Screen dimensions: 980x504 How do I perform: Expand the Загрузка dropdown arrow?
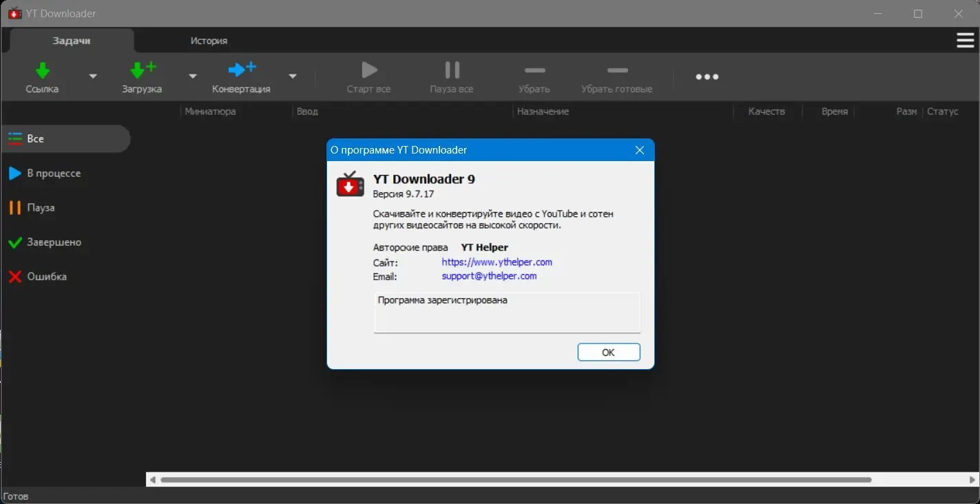[193, 76]
